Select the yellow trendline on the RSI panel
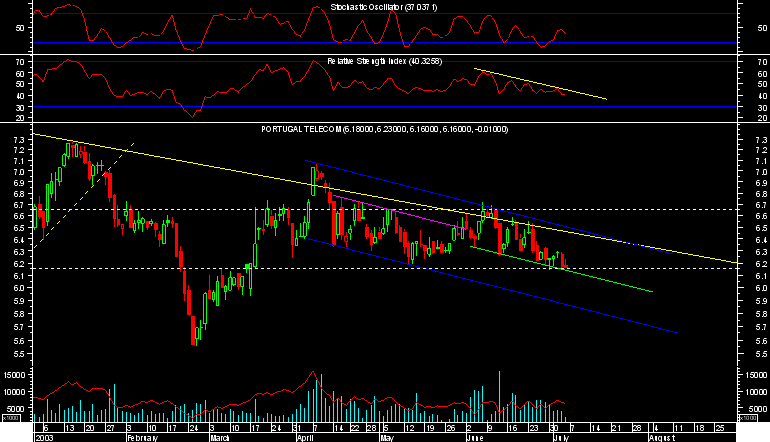The width and height of the screenshot is (770, 442). tap(540, 84)
